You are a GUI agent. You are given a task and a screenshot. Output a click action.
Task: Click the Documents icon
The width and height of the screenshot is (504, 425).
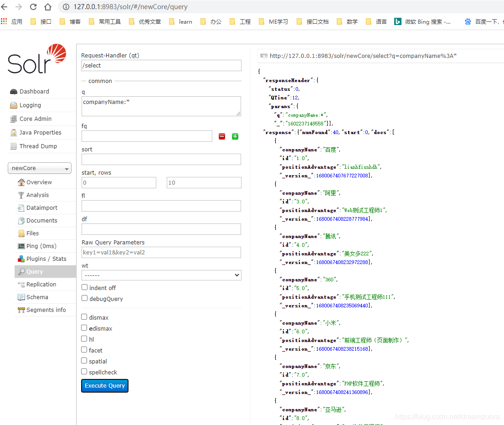(x=21, y=221)
